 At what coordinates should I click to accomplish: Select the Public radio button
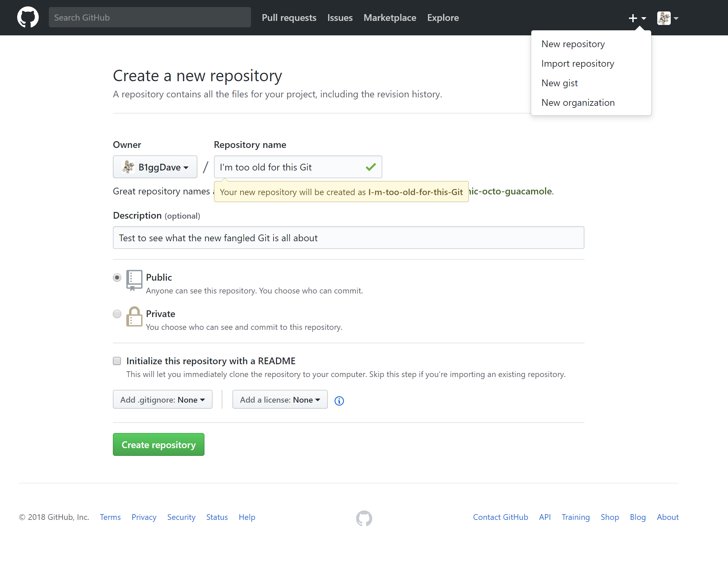117,277
